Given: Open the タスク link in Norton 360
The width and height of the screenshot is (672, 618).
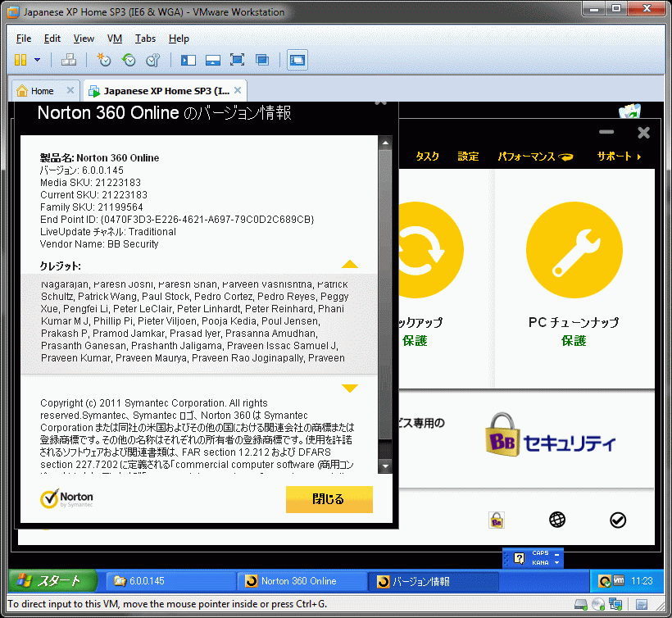Looking at the screenshot, I should pos(427,157).
